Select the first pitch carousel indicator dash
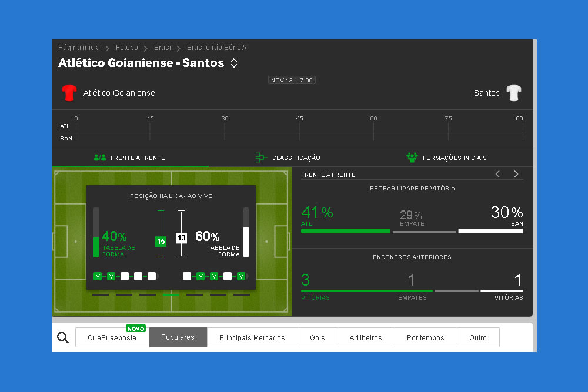588x392 pixels. [101, 295]
